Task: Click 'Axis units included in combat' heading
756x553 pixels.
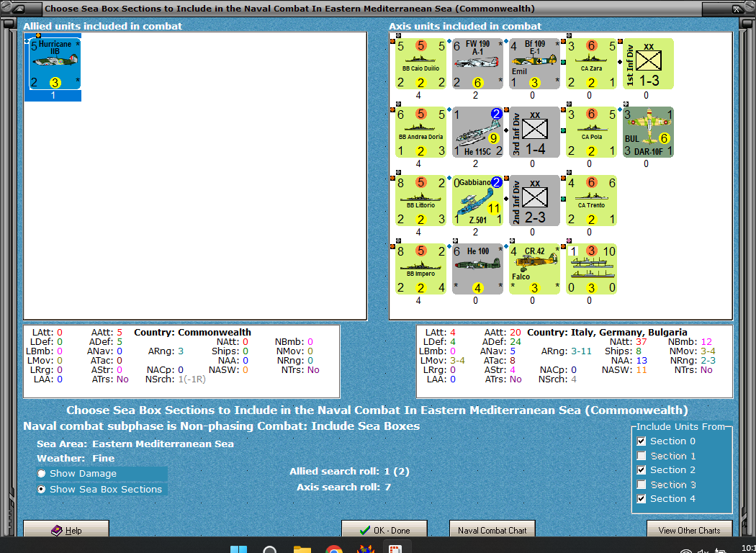Action: pyautogui.click(x=465, y=26)
